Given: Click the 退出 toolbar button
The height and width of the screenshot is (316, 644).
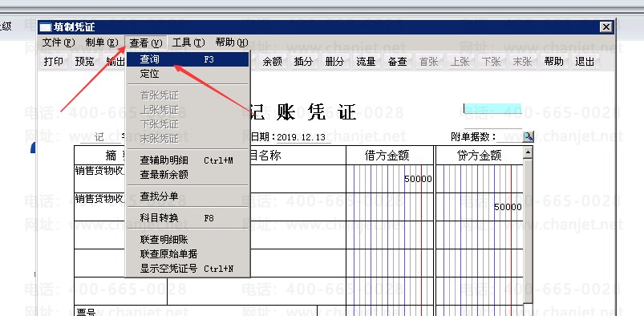Looking at the screenshot, I should pos(585,62).
